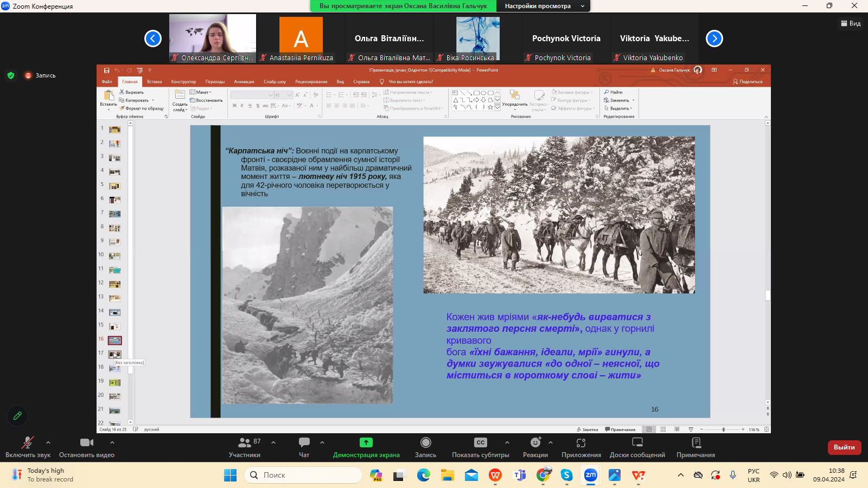Viewport: 868px width, 488px height.
Task: Show next participants with right arrow
Action: [714, 38]
